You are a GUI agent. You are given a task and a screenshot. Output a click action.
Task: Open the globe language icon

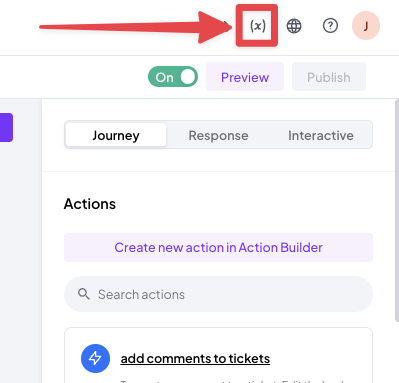pyautogui.click(x=294, y=26)
